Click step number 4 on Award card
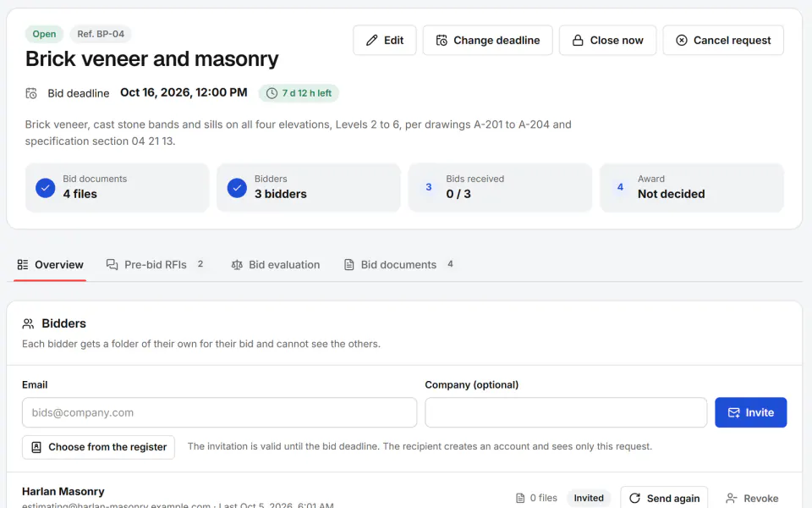This screenshot has height=508, width=812. click(x=620, y=187)
